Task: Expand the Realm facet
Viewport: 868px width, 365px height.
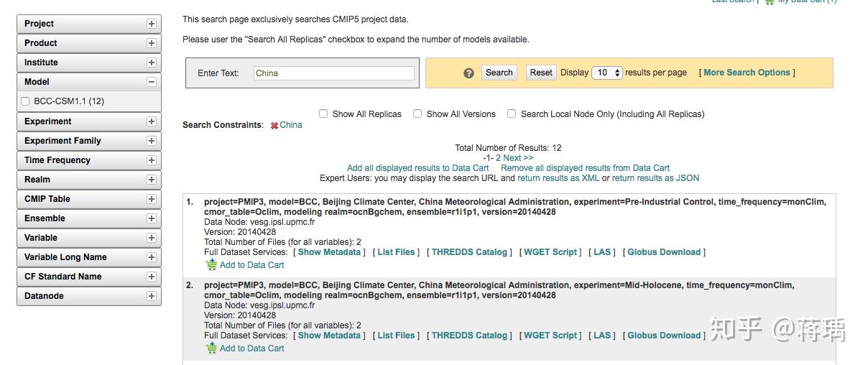Action: click(152, 180)
